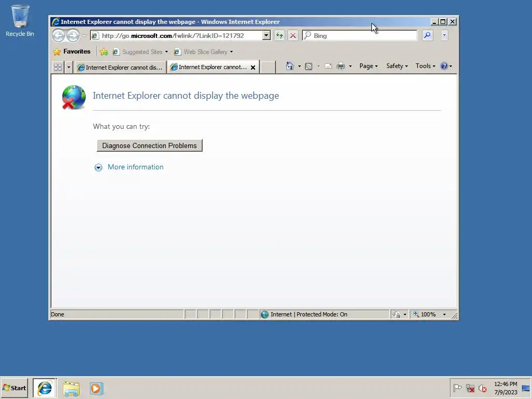Image resolution: width=532 pixels, height=399 pixels.
Task: Open a new tab with blank tab button
Action: pyautogui.click(x=268, y=67)
